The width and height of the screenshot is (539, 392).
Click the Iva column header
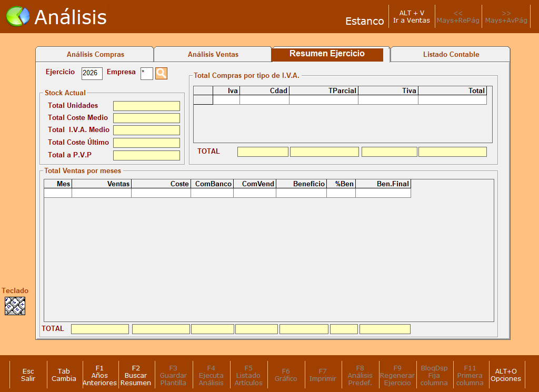tap(226, 91)
